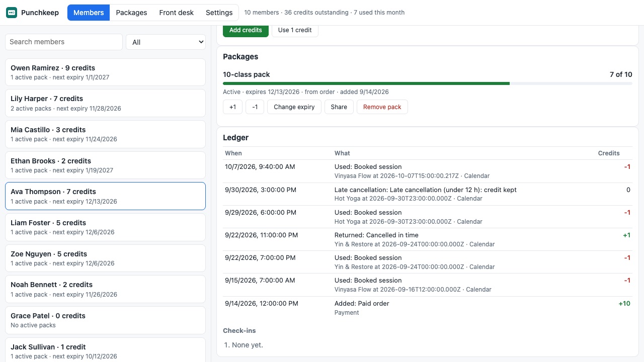Click the Use 1 credit button
Viewport: 644px width, 362px height.
[x=295, y=30]
